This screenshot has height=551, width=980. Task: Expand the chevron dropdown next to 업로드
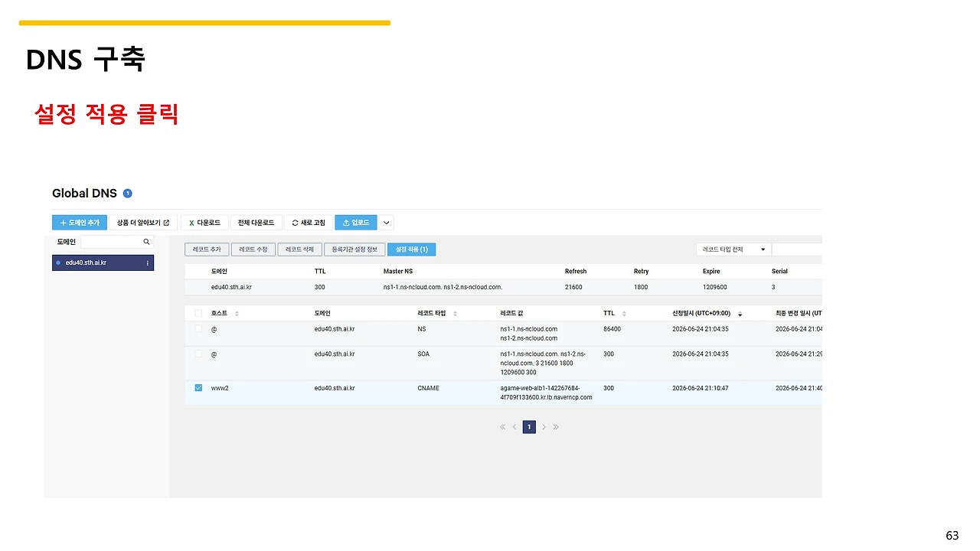coord(387,223)
